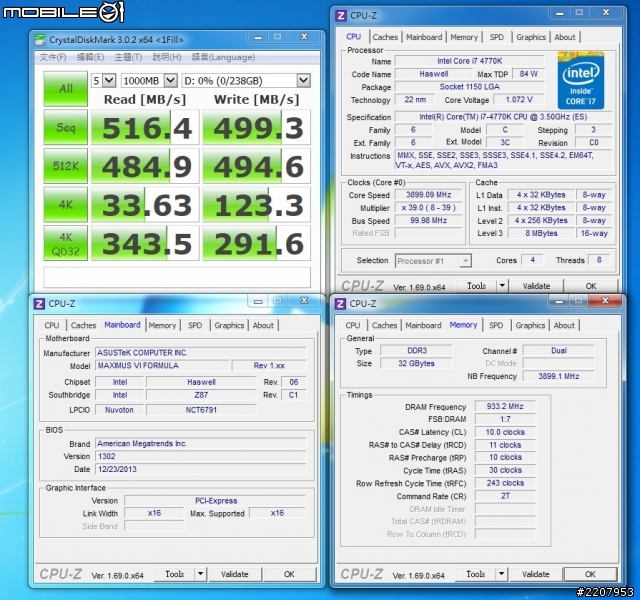Select CPU tab in Mainboard CPU-Z window

[52, 325]
